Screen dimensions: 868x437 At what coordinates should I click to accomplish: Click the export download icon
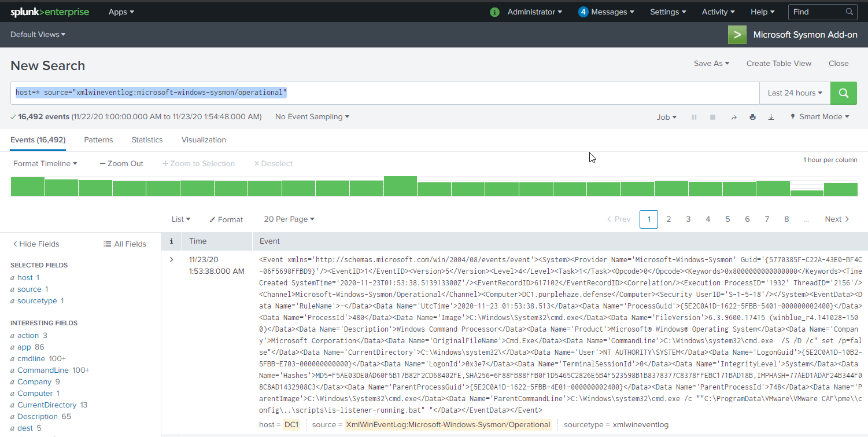[x=771, y=117]
